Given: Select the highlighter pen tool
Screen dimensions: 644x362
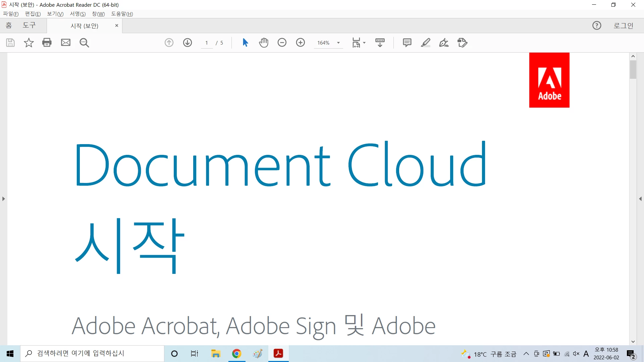Looking at the screenshot, I should [x=425, y=43].
